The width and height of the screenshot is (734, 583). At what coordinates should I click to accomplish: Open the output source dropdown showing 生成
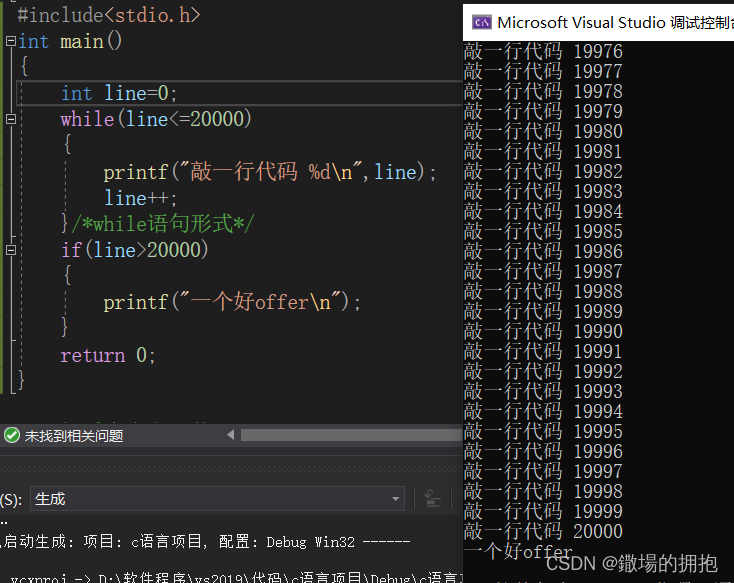[x=218, y=499]
